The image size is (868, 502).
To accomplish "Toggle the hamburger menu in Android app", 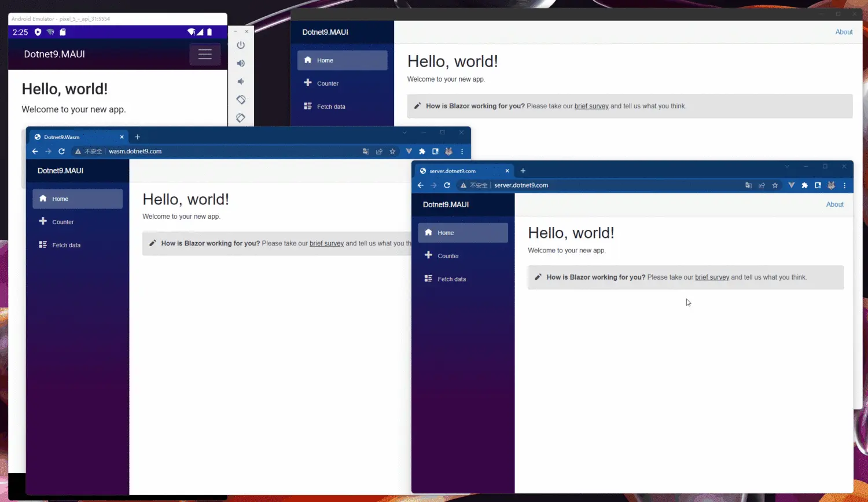I will tap(205, 54).
